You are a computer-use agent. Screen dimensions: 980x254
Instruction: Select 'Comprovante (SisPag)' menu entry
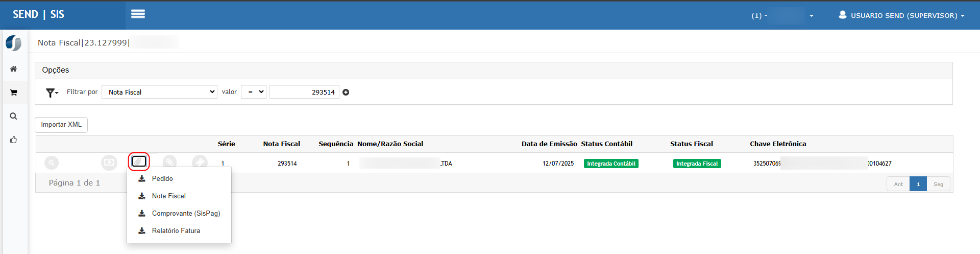point(186,213)
